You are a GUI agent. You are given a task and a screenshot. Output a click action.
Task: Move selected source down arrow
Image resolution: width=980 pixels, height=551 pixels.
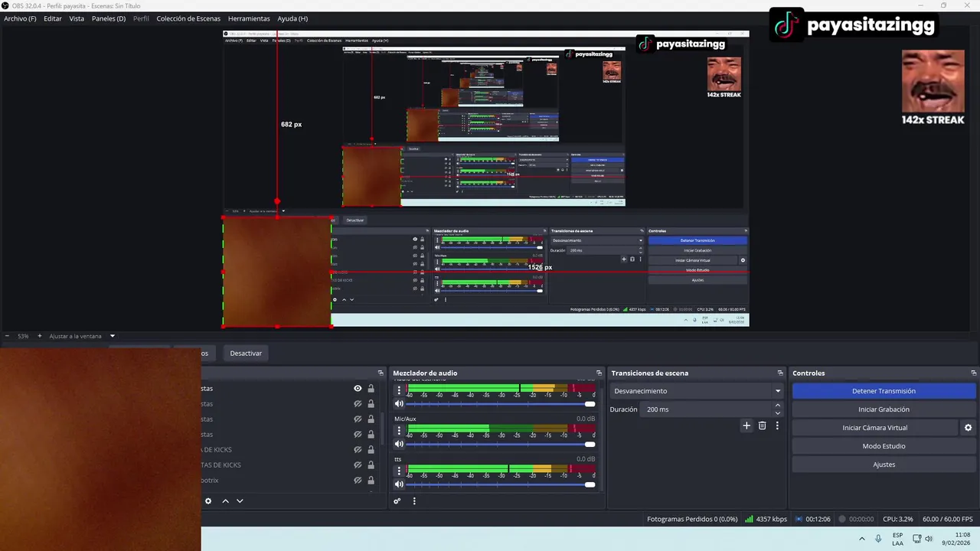click(240, 501)
